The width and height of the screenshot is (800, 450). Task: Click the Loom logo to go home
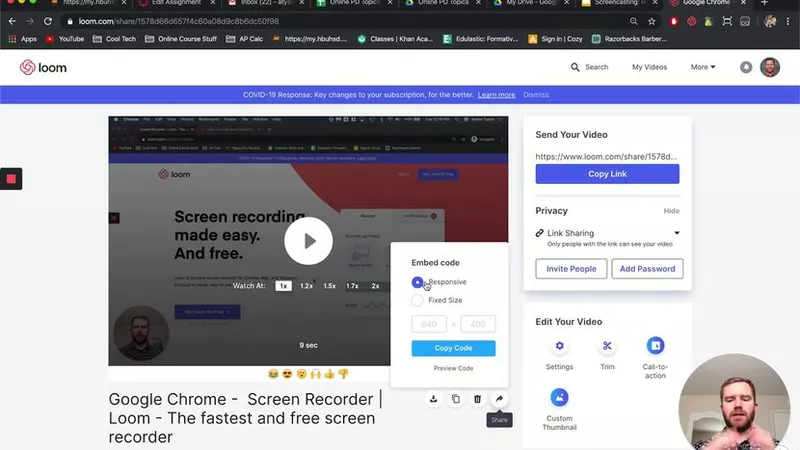click(x=43, y=67)
